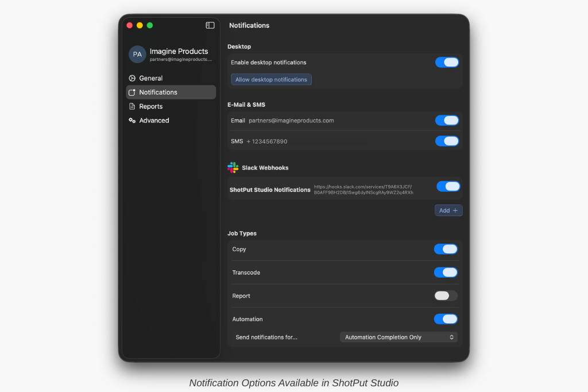
Task: Turn off Email notifications switch
Action: (x=447, y=121)
